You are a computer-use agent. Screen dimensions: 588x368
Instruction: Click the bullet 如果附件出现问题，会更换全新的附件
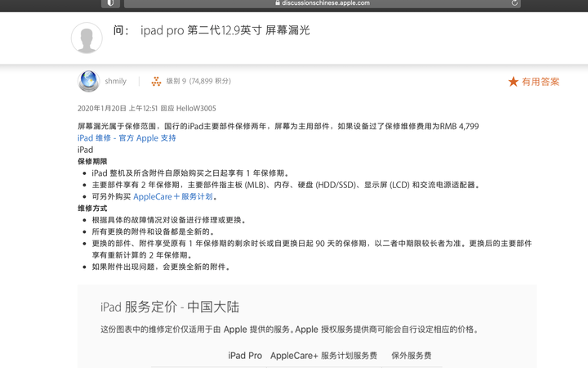(x=161, y=267)
